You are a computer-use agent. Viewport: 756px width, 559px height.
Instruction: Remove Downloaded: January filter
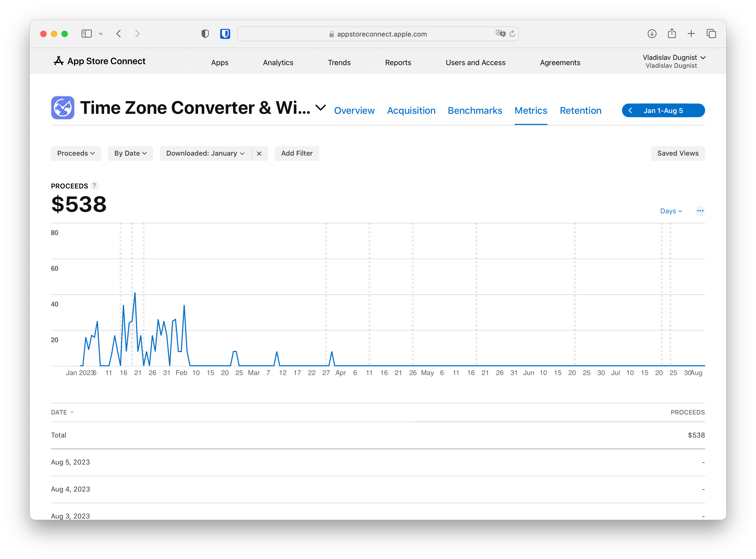click(259, 154)
